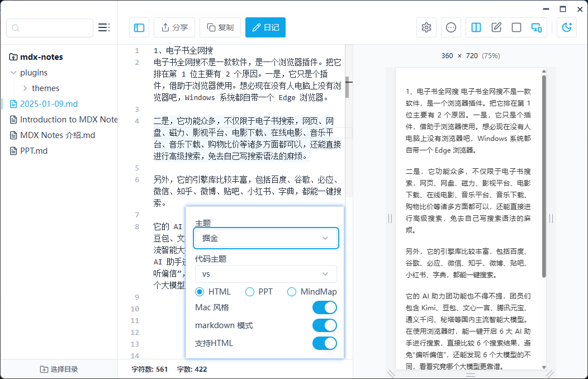588x379 pixels.
Task: Click the 字符数: 561 status text
Action: [x=150, y=369]
